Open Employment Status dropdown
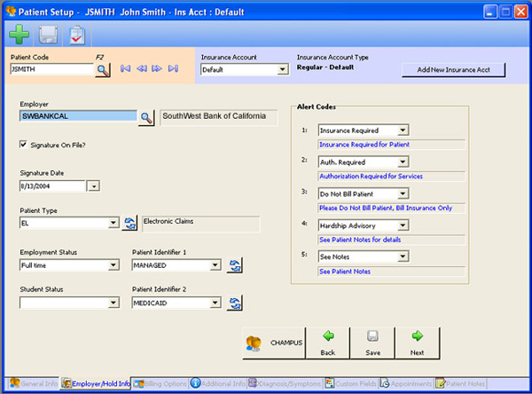Viewport: 532px width, 394px height. coord(113,264)
